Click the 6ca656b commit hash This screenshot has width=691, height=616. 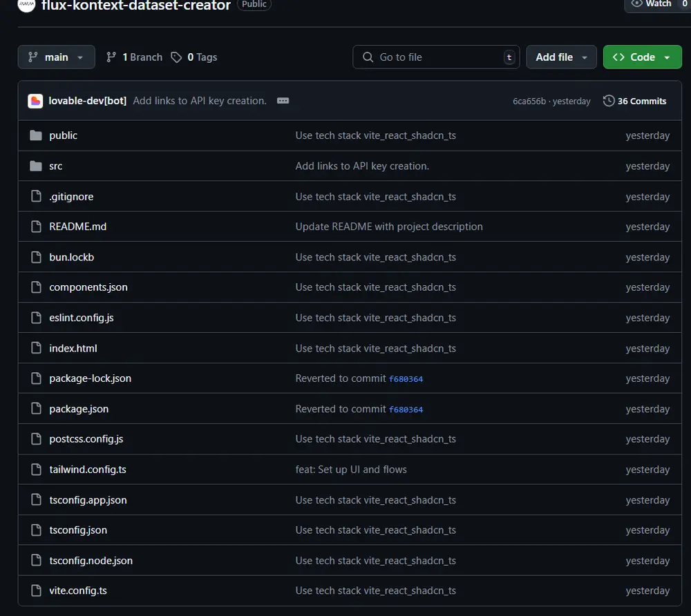click(x=529, y=102)
